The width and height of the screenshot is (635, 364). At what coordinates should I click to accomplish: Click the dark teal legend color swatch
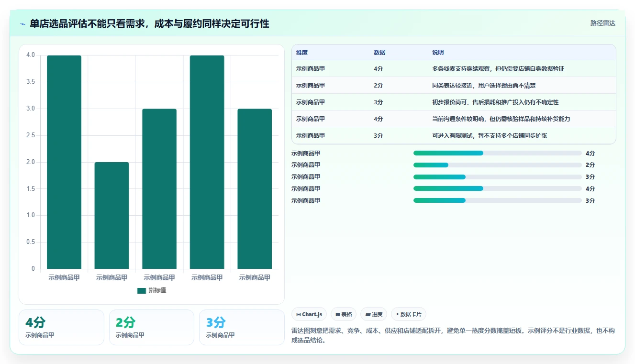[x=141, y=291]
